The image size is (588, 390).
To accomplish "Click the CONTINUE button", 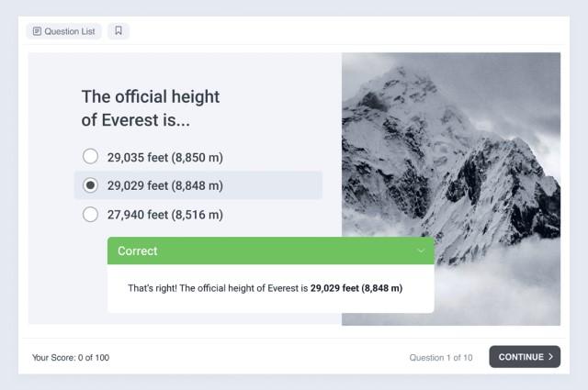I will [525, 357].
